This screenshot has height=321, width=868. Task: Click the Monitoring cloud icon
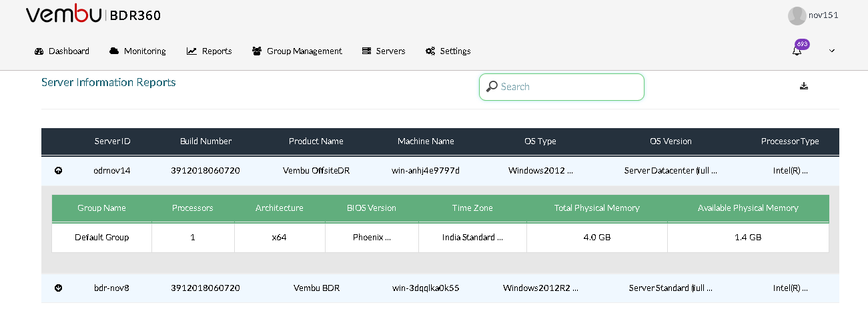click(x=114, y=51)
